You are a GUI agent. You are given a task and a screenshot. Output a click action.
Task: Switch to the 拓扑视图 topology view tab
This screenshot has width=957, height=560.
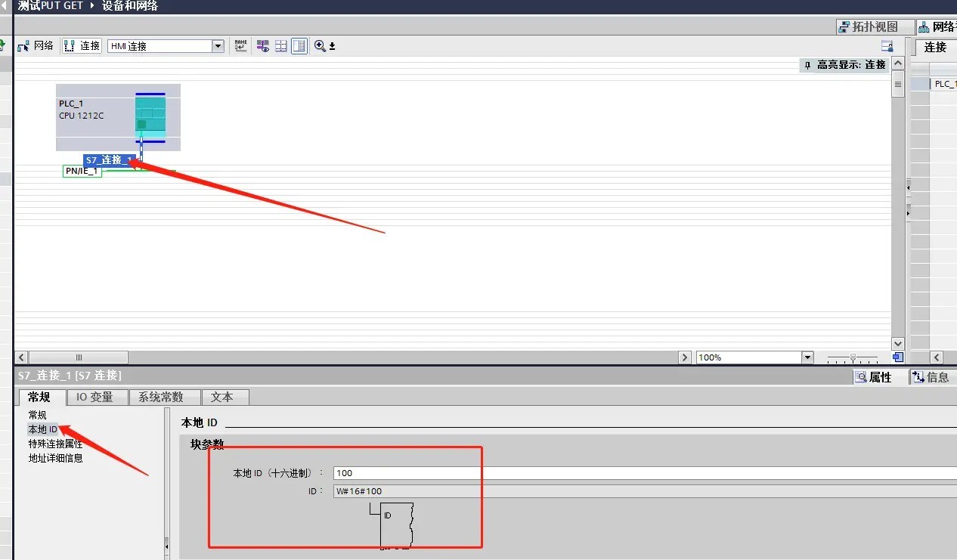pos(875,27)
